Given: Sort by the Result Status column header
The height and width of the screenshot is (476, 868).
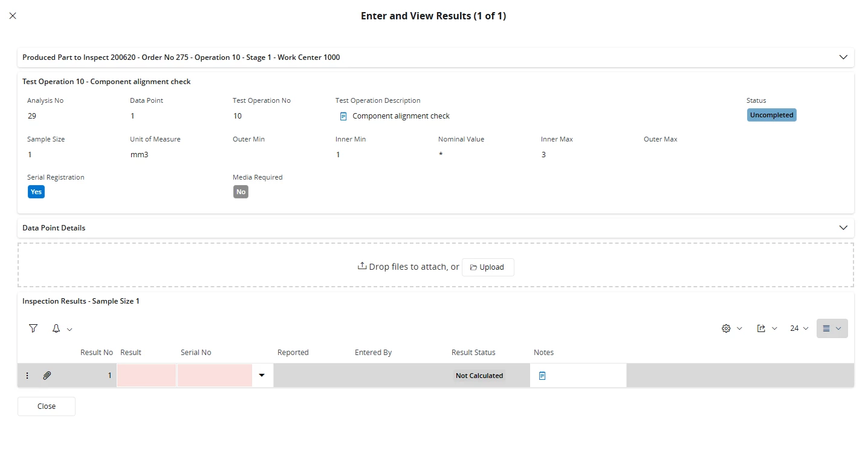Looking at the screenshot, I should [473, 353].
